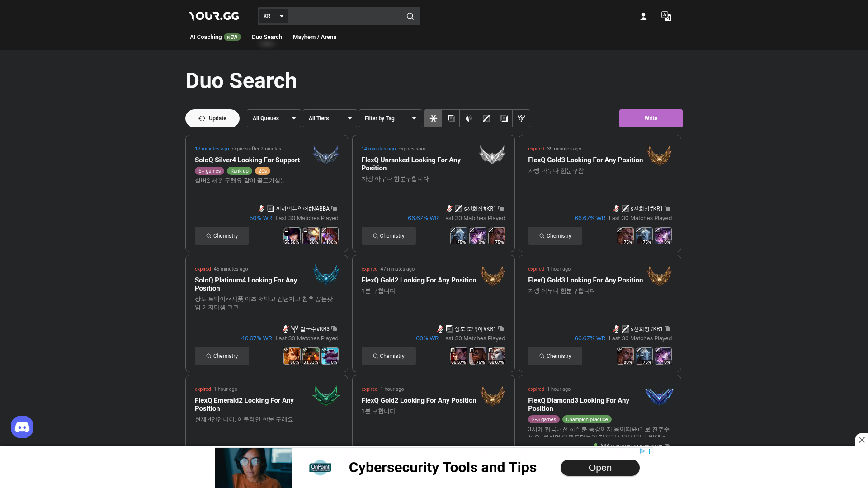Toggle the Top lane position filter
Screen dimensions: 868x488
[451, 118]
